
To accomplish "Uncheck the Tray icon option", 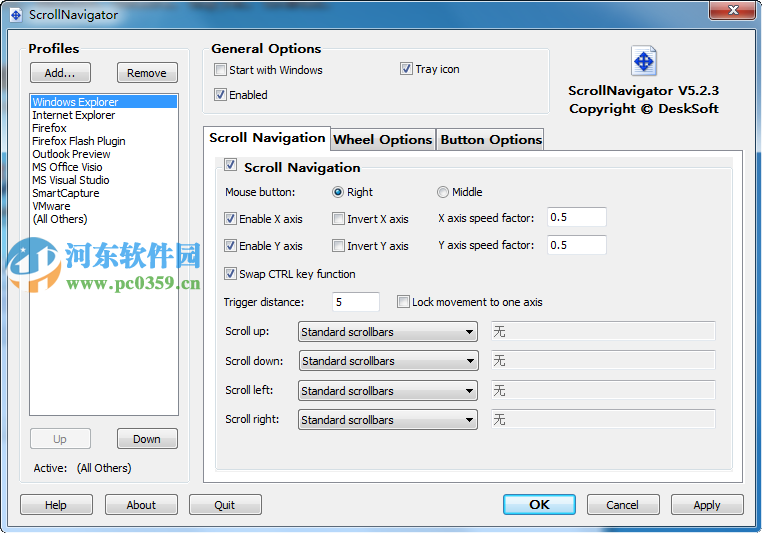I will click(406, 69).
